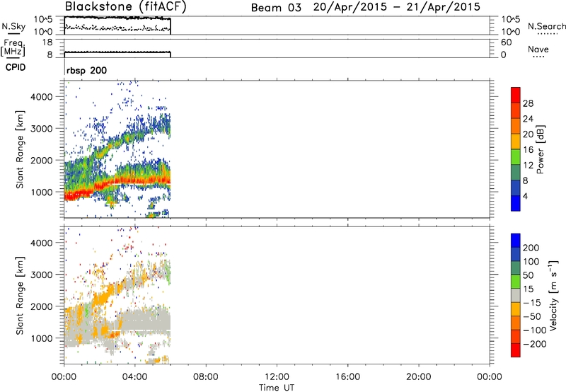Click the 'Beam 03' label
This screenshot has height=392, width=566.
point(276,8)
